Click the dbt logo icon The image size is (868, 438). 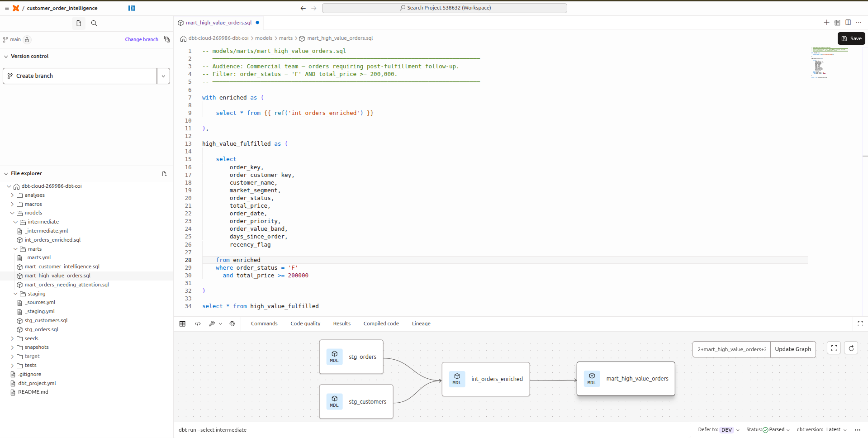[x=16, y=8]
